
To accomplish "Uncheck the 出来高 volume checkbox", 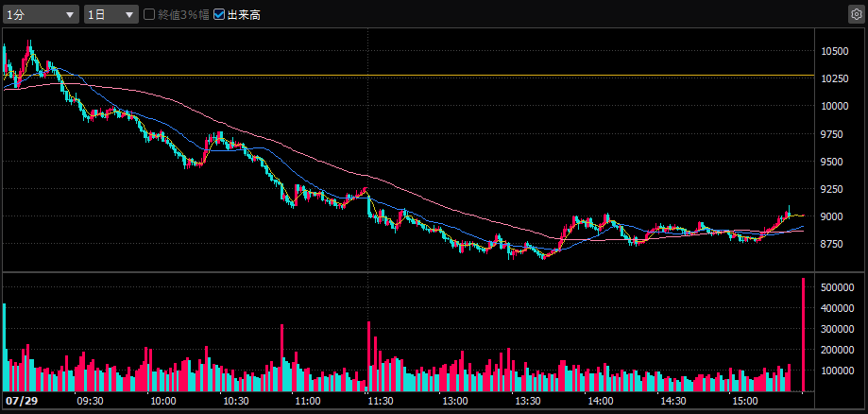I will pos(219,15).
